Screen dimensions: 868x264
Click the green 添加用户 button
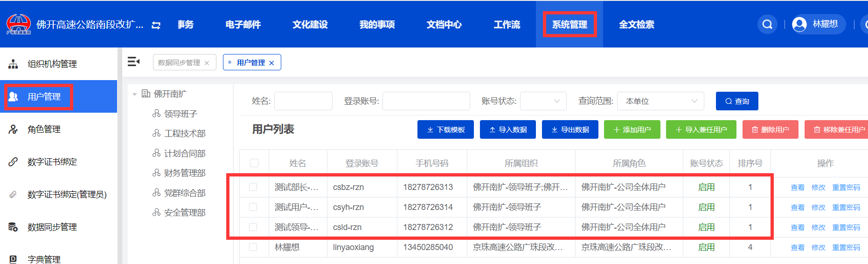coord(632,129)
